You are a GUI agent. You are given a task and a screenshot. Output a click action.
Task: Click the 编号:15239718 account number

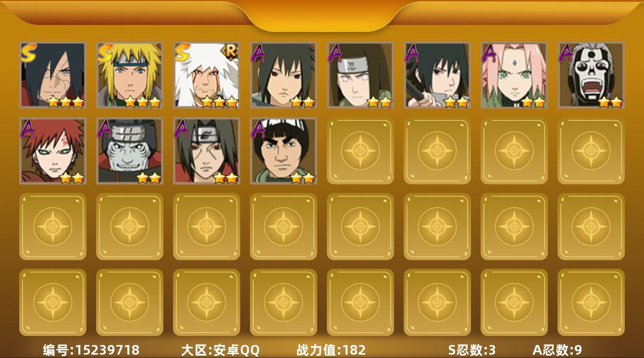(x=91, y=350)
